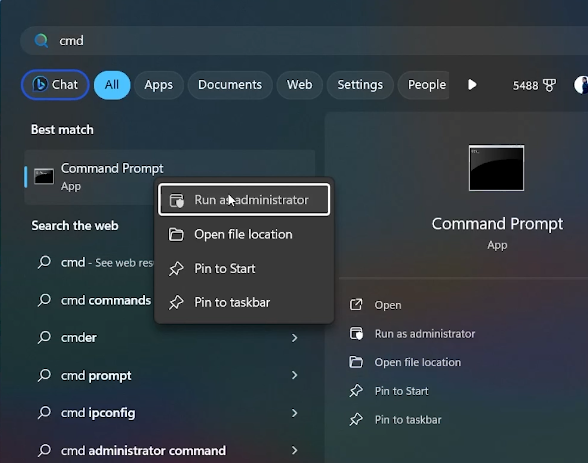Screen dimensions: 588x463
Task: Select the 'cmd prompt' web suggestion
Action: [169, 375]
